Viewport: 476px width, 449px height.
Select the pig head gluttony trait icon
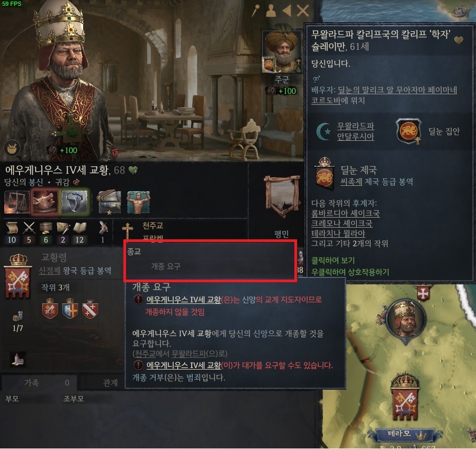click(45, 202)
